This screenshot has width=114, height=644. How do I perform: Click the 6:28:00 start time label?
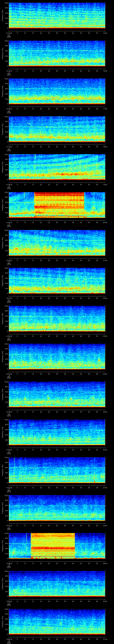point(9,563)
